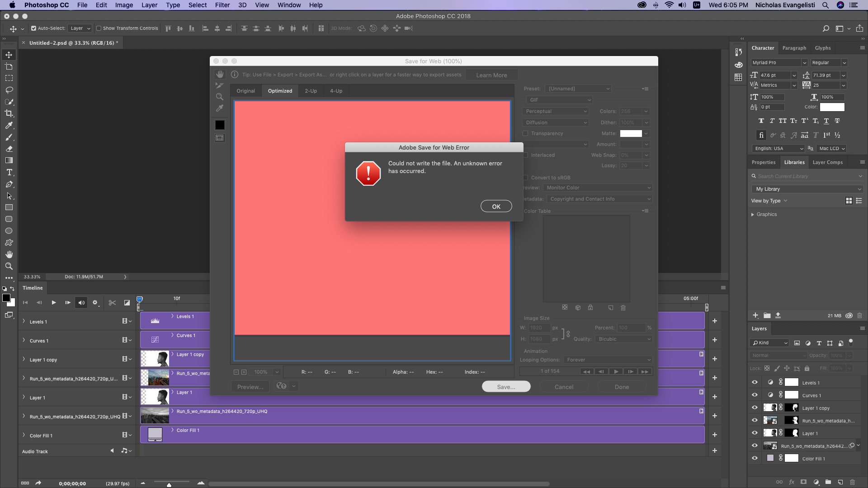Enable Transparency checkbox in Save for Web
The image size is (868, 488).
pos(526,133)
